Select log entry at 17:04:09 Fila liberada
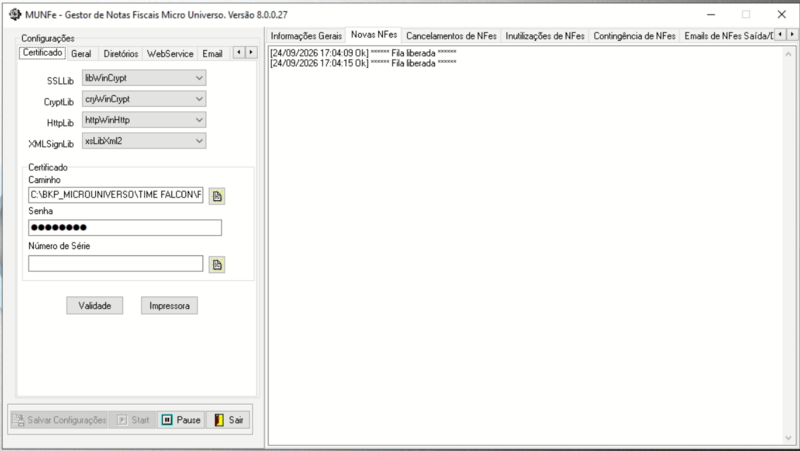The image size is (800, 451). [363, 53]
